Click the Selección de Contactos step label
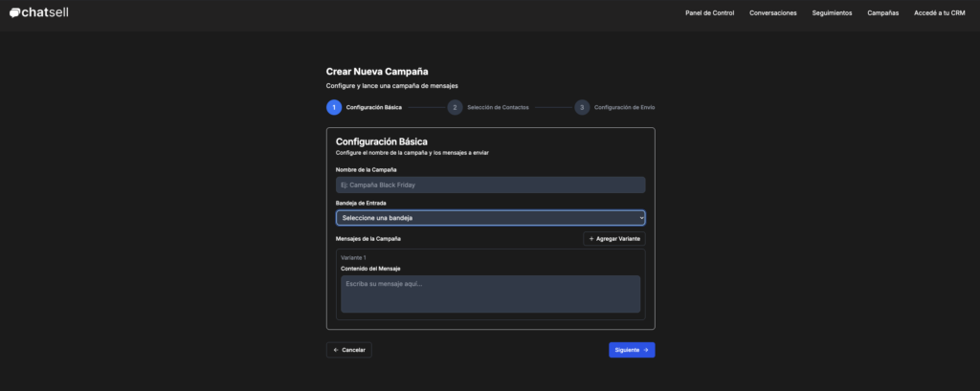Viewport: 980px width, 391px height. click(x=498, y=107)
